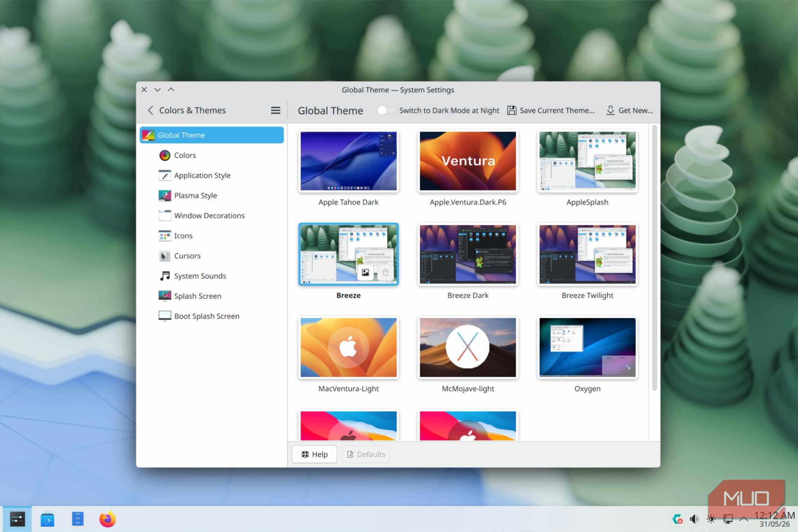Viewport: 798px width, 532px height.
Task: Click the Oxygen theme name label
Action: click(587, 389)
